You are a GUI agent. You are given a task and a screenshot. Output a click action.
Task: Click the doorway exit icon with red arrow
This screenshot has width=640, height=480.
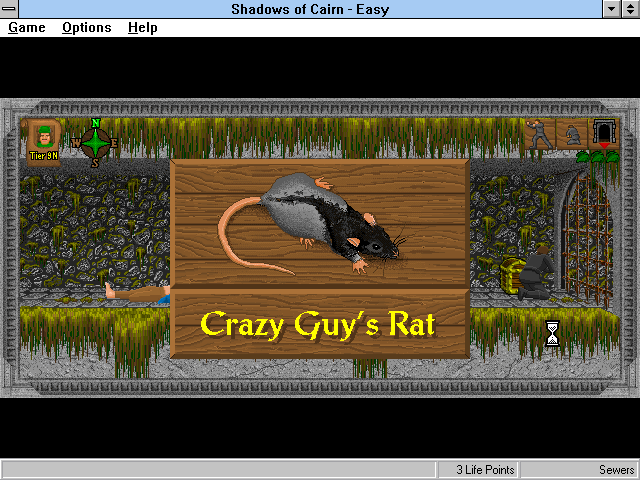click(x=604, y=134)
